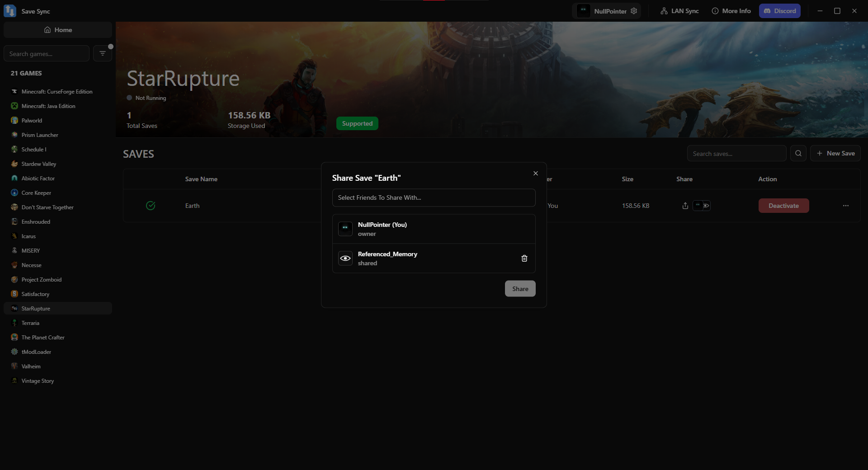Click the magnifier search saves button
The image size is (868, 470).
point(798,154)
